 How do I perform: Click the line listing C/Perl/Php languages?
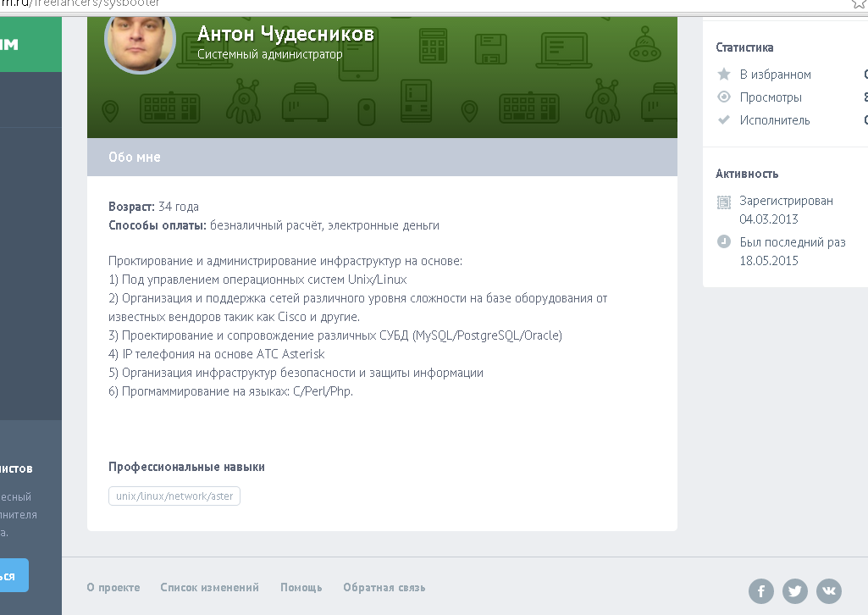(x=230, y=391)
